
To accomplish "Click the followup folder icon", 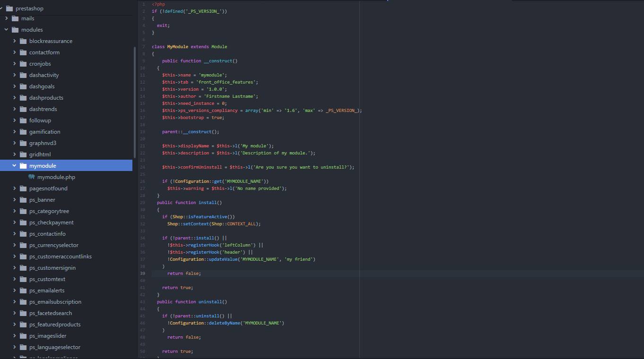I will [23, 120].
